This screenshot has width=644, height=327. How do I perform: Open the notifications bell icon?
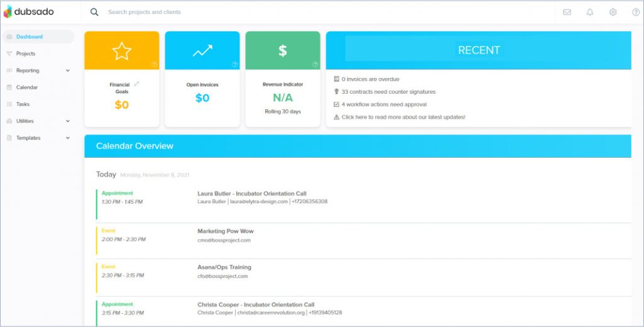coord(590,12)
